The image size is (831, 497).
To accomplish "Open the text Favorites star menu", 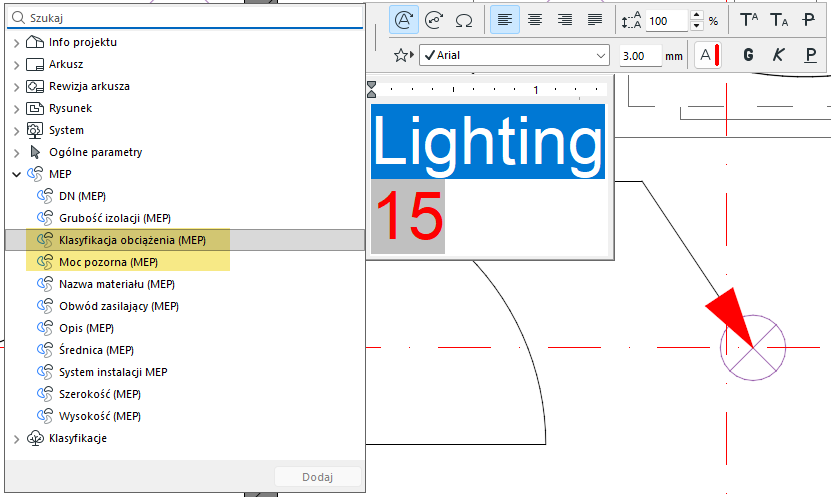I will tap(403, 55).
